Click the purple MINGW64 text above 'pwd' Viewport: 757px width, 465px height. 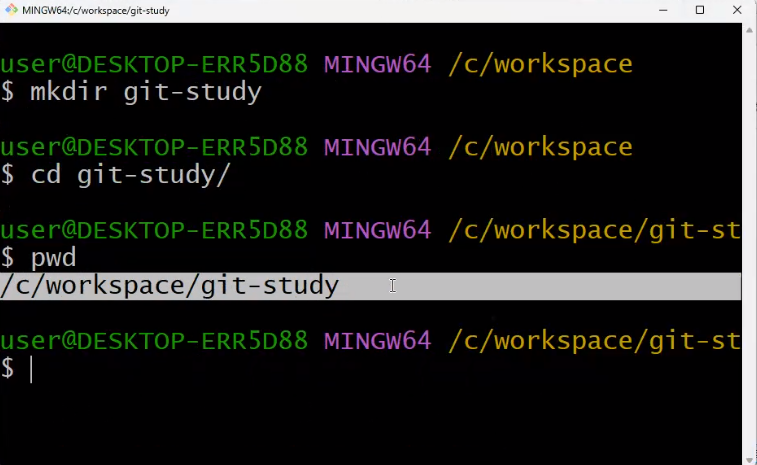[378, 230]
